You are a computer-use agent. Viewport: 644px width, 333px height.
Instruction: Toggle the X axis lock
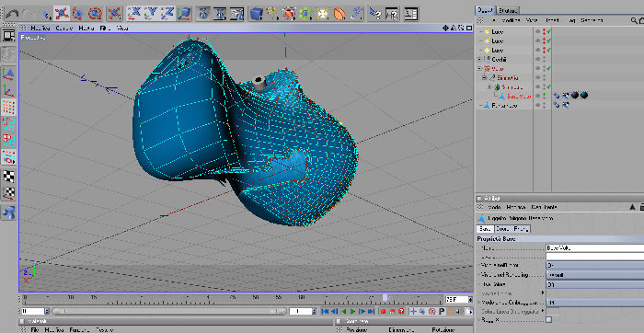(134, 14)
